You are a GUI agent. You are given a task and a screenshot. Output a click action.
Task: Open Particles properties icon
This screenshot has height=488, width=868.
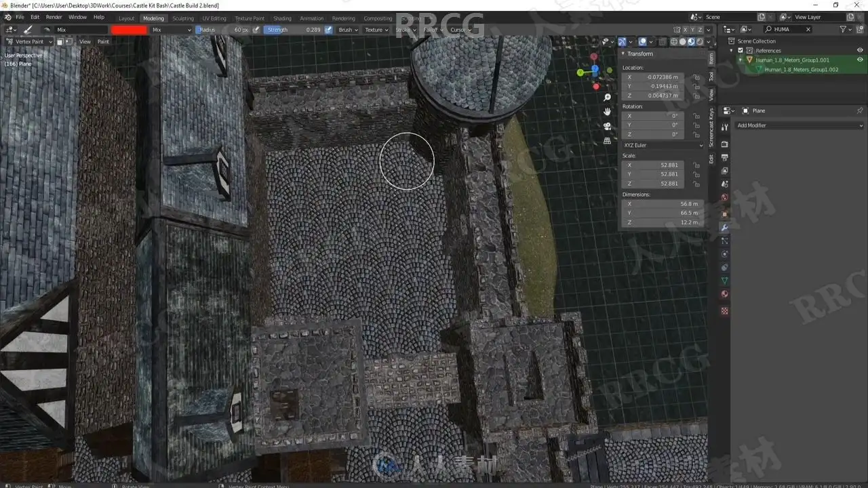724,241
